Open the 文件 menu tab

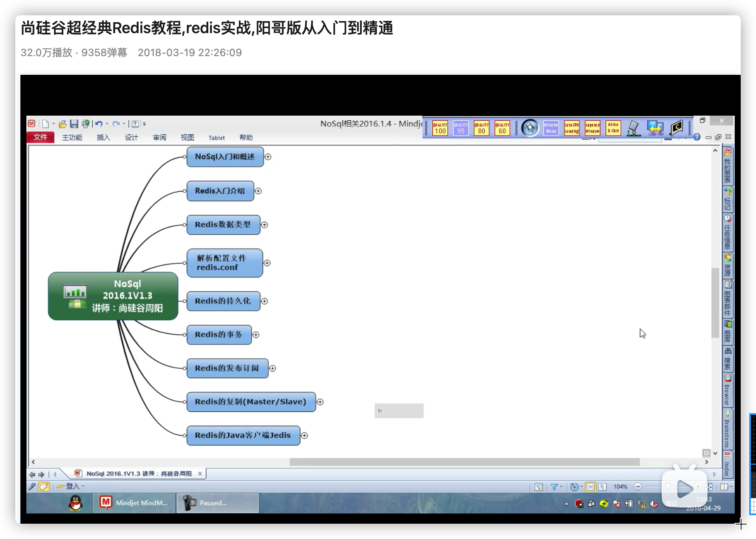coord(40,137)
